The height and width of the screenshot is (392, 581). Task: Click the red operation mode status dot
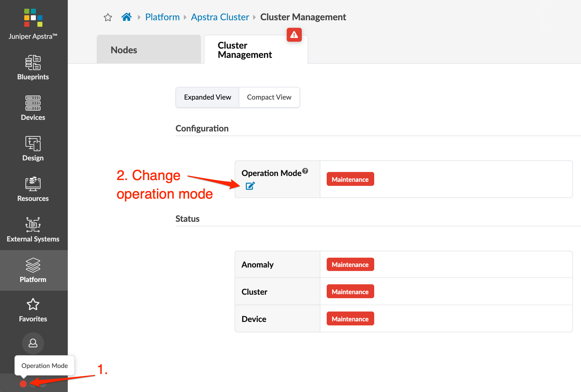click(x=23, y=384)
